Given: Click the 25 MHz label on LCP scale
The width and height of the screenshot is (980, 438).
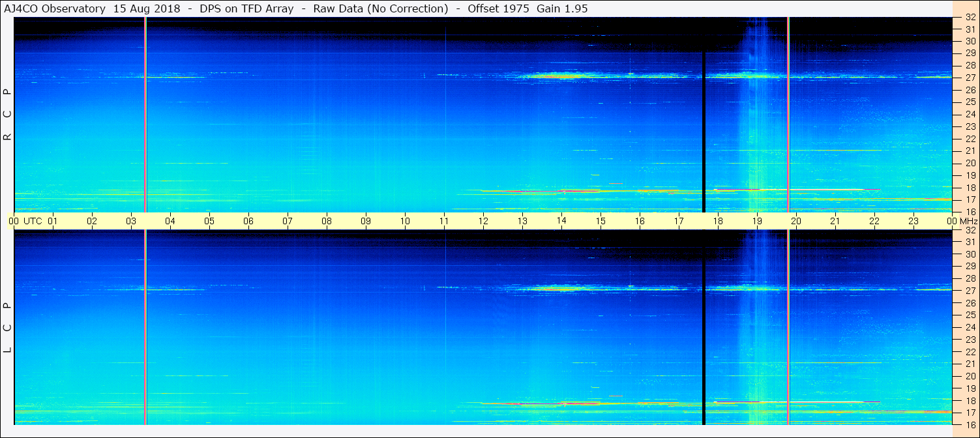Looking at the screenshot, I should 970,315.
